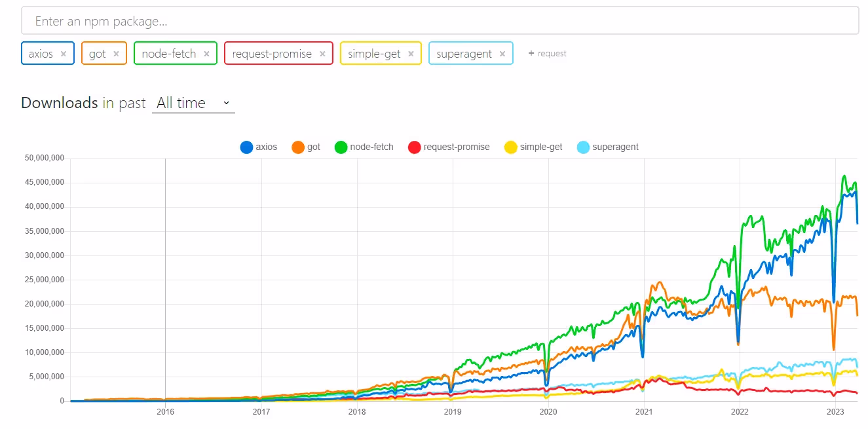The height and width of the screenshot is (429, 868).
Task: Toggle simple-get series via yellow legend dot
Action: point(510,147)
